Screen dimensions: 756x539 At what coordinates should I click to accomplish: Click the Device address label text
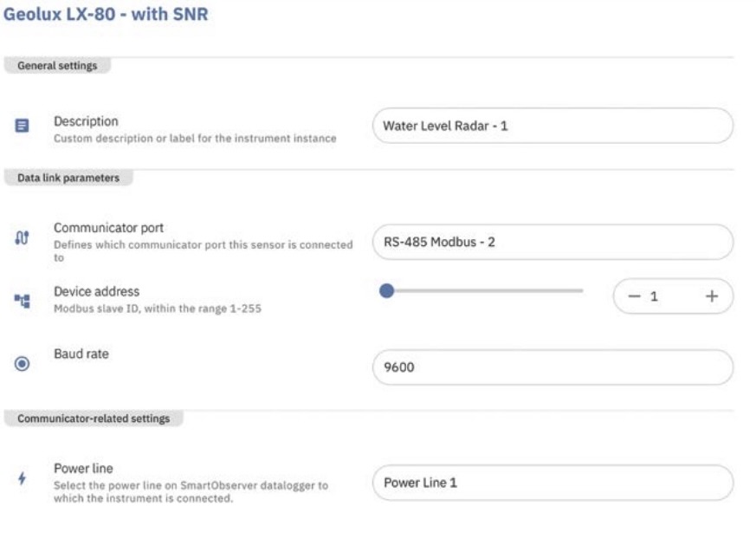click(96, 290)
